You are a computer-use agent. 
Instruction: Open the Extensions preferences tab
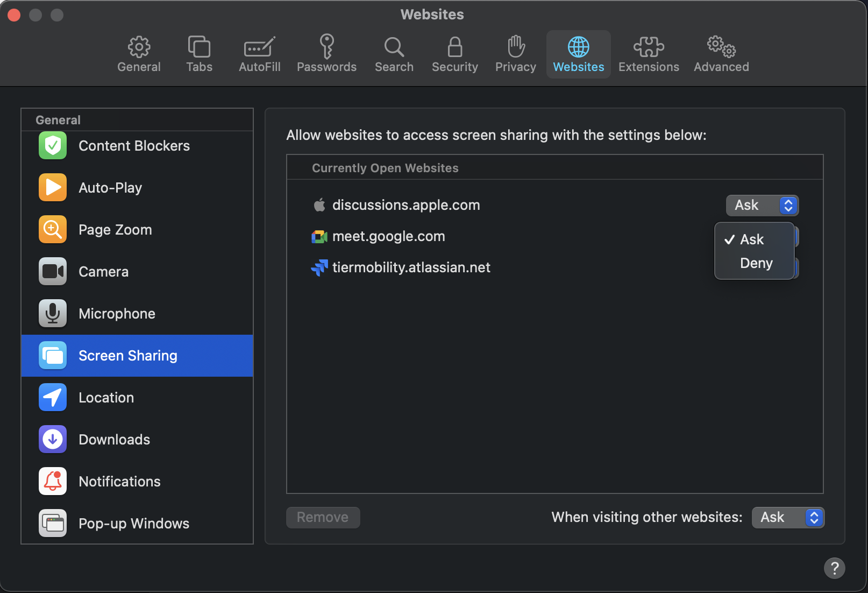tap(649, 54)
